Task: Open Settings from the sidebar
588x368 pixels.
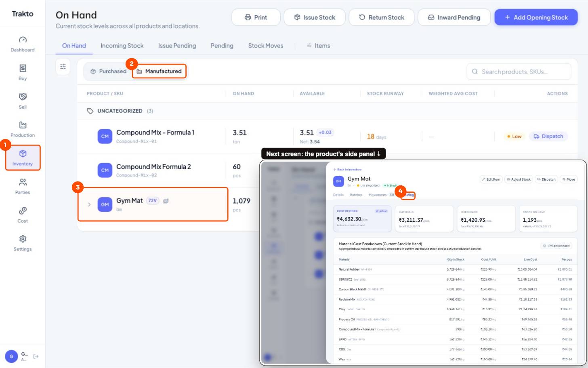Action: 23,243
